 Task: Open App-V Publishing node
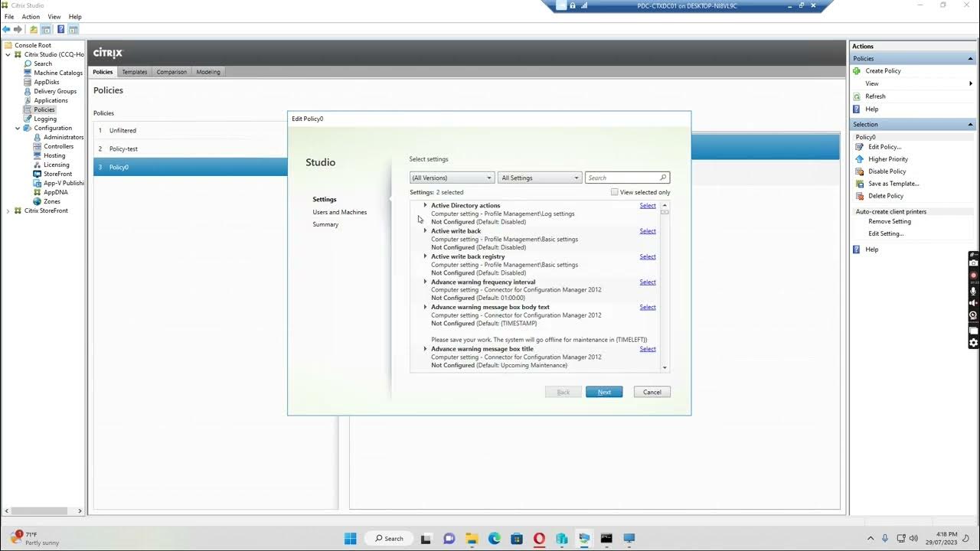coord(64,183)
